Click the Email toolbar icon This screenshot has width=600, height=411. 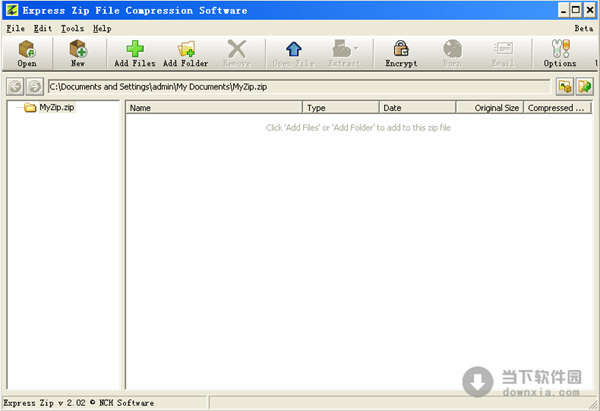point(503,49)
